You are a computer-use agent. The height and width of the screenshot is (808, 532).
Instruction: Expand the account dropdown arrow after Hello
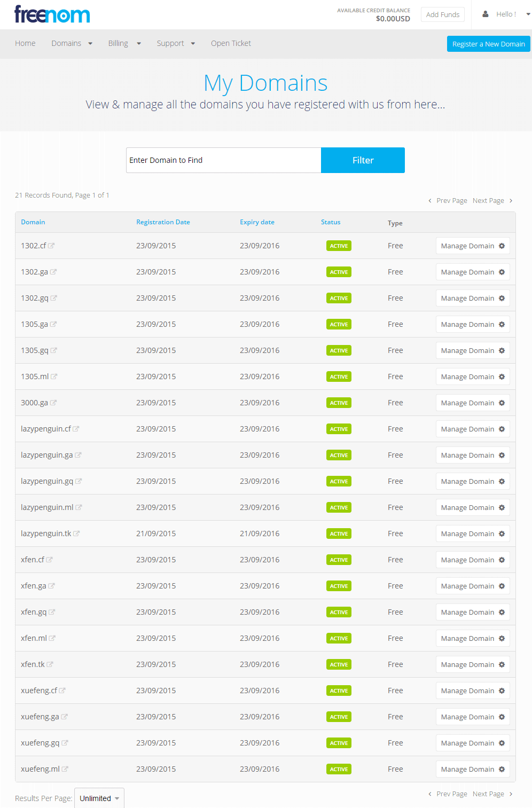(528, 14)
